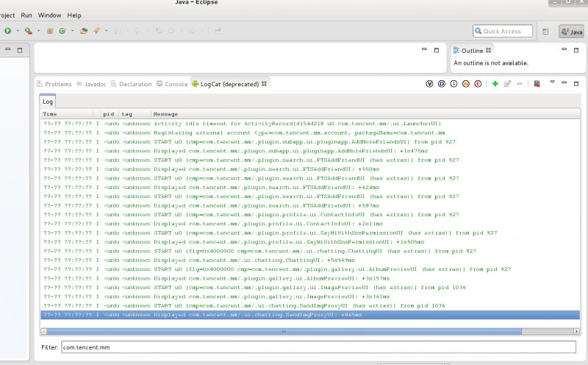Click green plus to create LogCat filter
The width and height of the screenshot is (588, 365).
coord(495,84)
